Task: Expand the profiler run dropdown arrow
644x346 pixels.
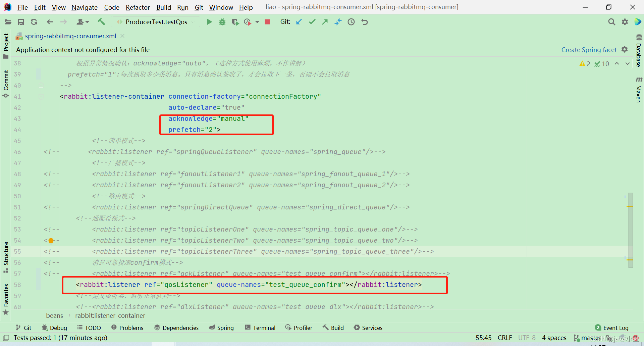Action: 257,22
